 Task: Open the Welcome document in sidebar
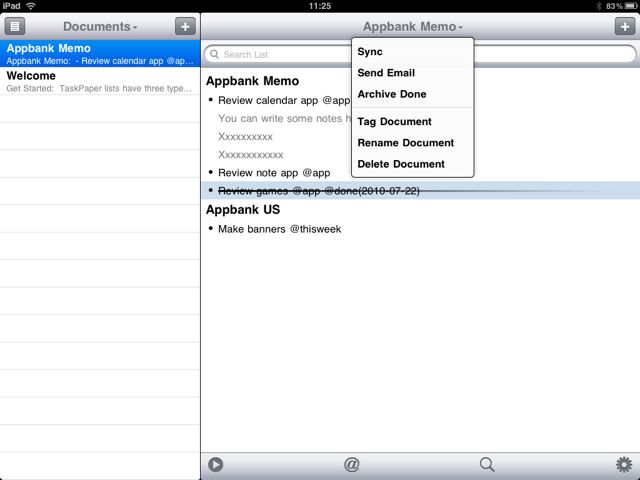point(100,81)
